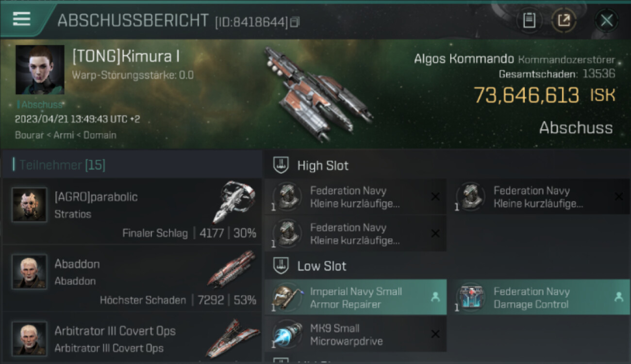Click X on MK9 Small Microwarpdrive
631x364 pixels.
(x=435, y=334)
